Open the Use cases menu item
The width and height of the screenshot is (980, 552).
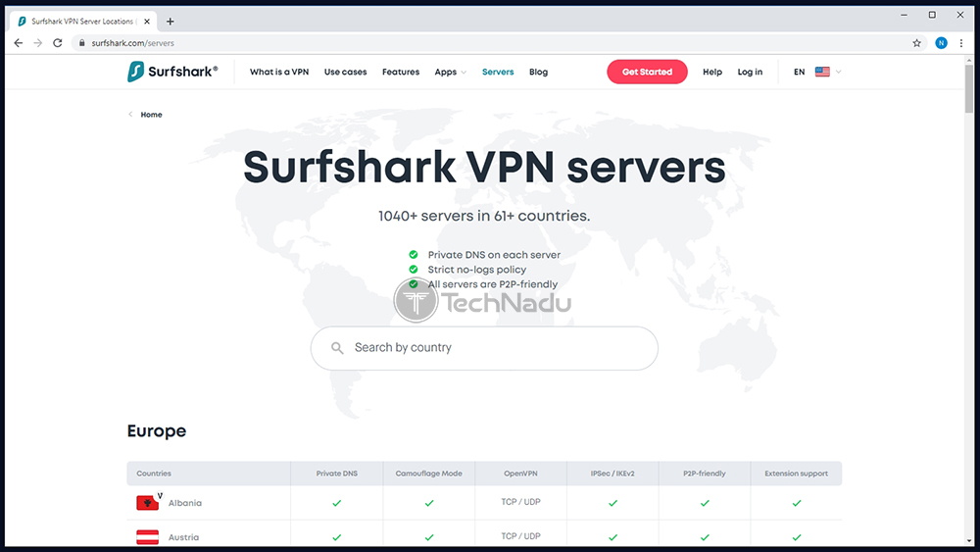346,72
